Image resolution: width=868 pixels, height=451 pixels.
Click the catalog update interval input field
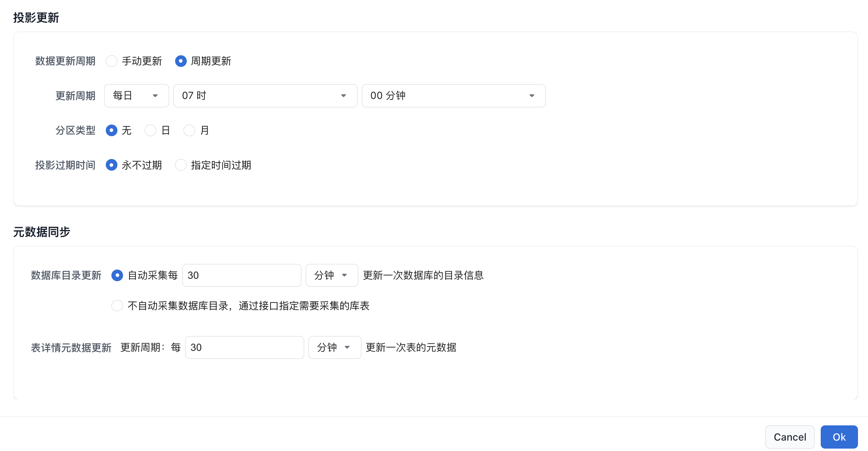click(241, 276)
